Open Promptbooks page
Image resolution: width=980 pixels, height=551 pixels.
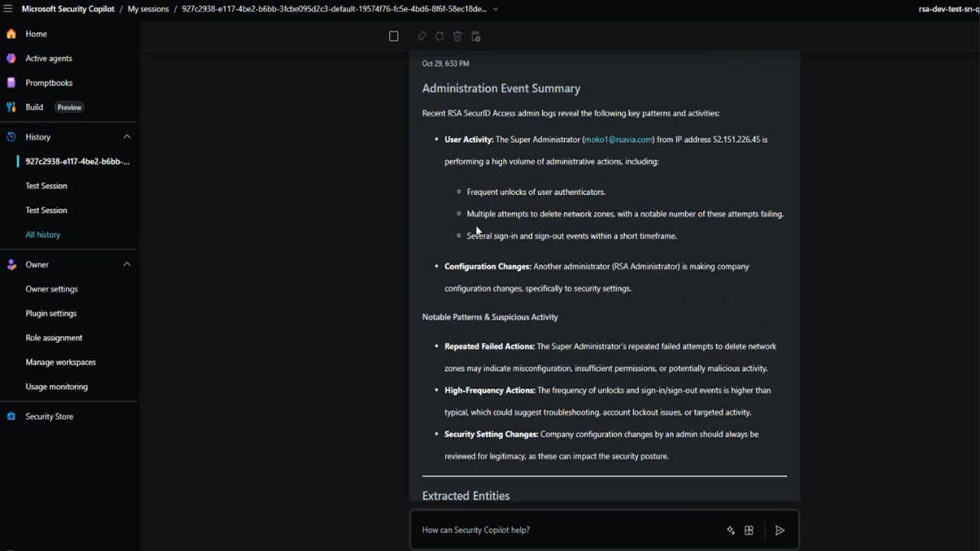[x=49, y=83]
